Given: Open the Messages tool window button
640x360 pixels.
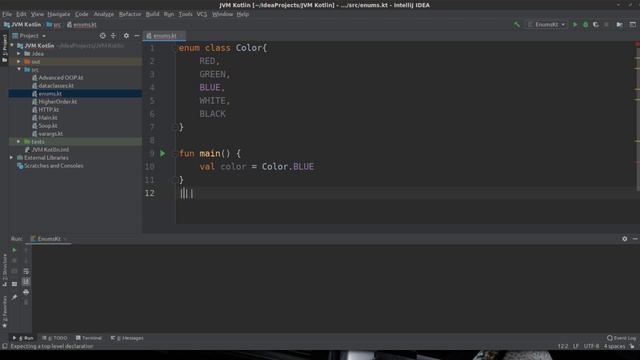Looking at the screenshot, I should [127, 338].
